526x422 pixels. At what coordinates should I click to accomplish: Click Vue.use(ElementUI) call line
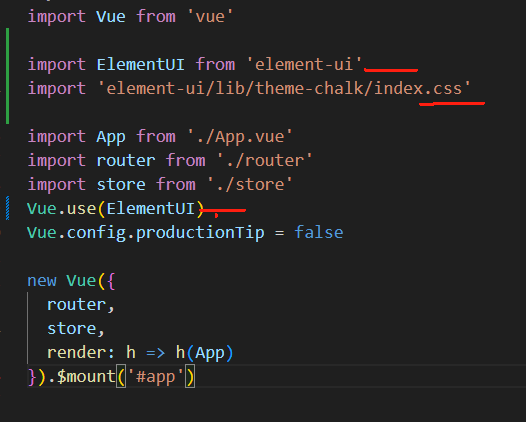point(115,208)
